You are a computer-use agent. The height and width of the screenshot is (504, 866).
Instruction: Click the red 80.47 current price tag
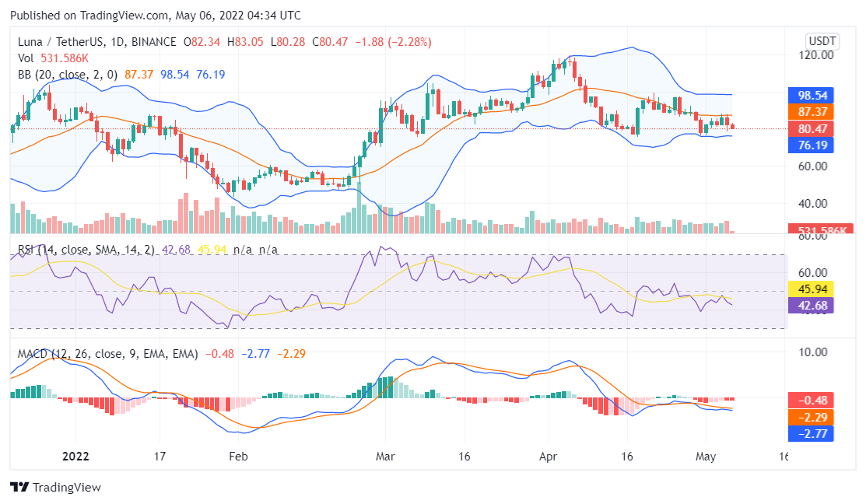coord(811,128)
